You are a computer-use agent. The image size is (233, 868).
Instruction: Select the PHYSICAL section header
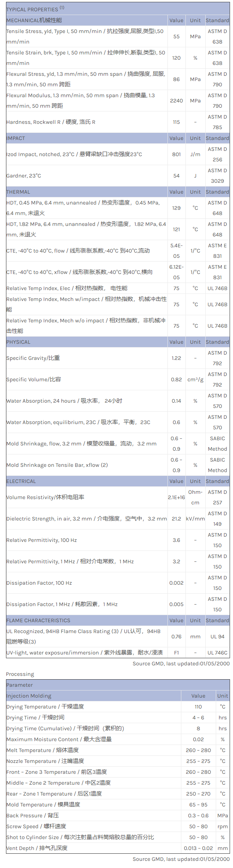point(18,342)
